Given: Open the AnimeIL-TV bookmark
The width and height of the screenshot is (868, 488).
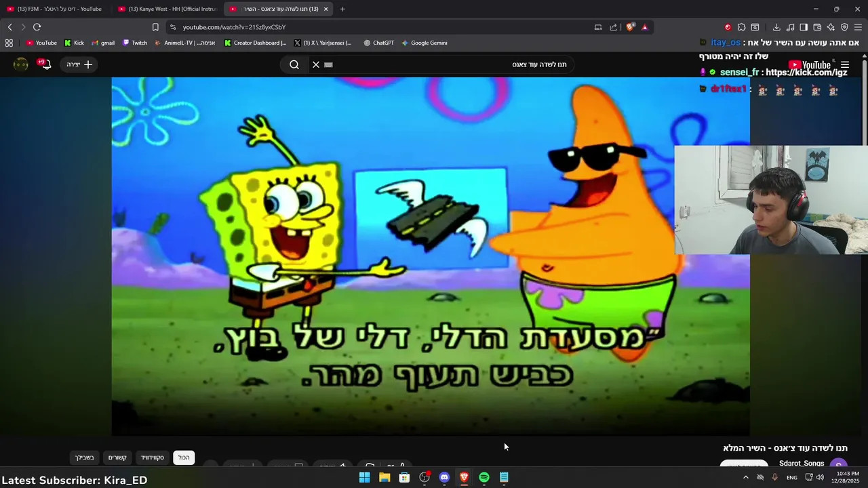Looking at the screenshot, I should pyautogui.click(x=184, y=43).
